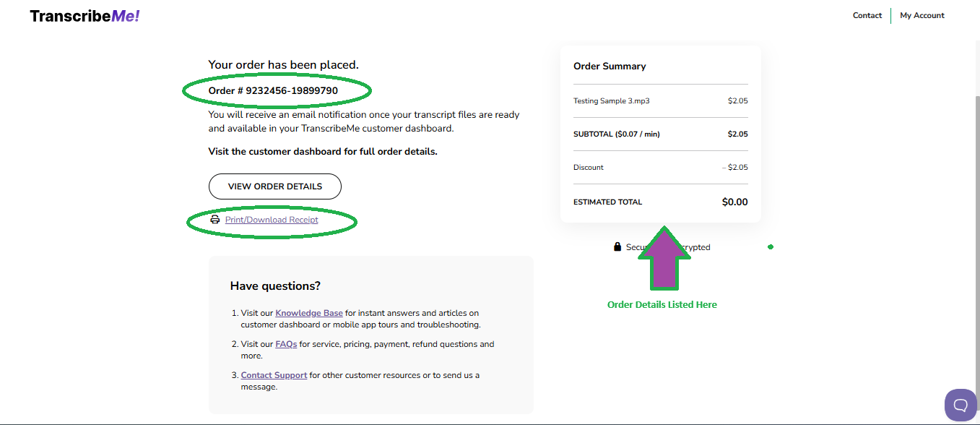Click the ESTIMATED TOTAL $0.00 row
980x425 pixels.
[x=660, y=202]
